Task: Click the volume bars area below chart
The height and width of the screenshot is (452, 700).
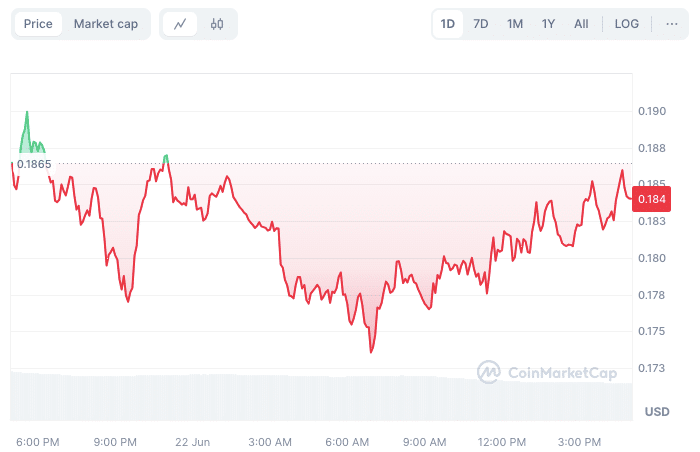Action: (x=320, y=396)
